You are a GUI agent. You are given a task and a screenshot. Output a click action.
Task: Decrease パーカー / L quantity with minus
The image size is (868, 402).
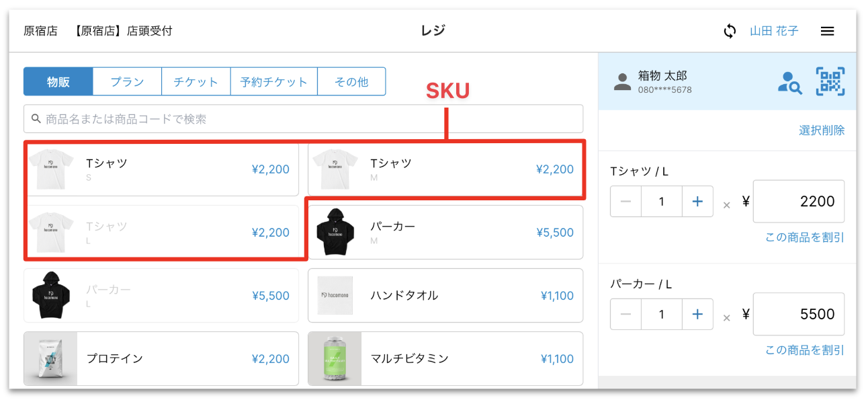(625, 314)
